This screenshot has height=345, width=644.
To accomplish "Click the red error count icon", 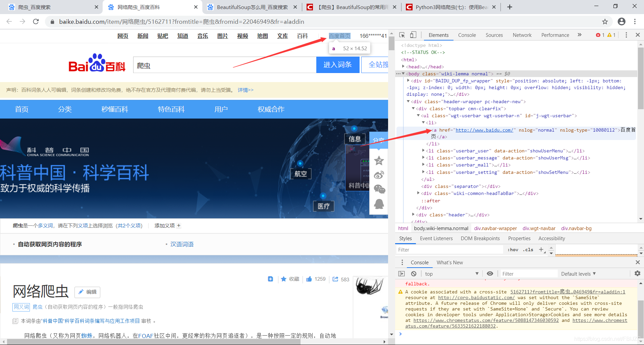I will click(598, 35).
